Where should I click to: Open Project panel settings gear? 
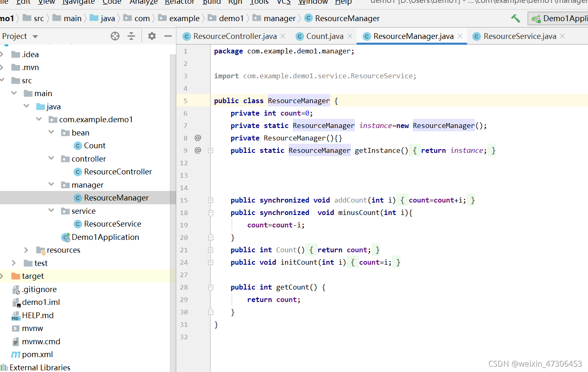[x=152, y=36]
